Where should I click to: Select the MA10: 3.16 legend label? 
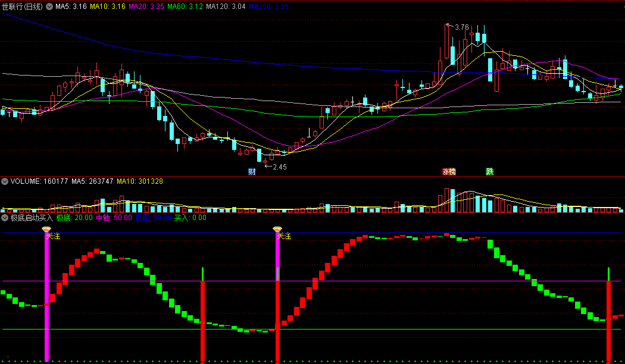click(x=108, y=7)
